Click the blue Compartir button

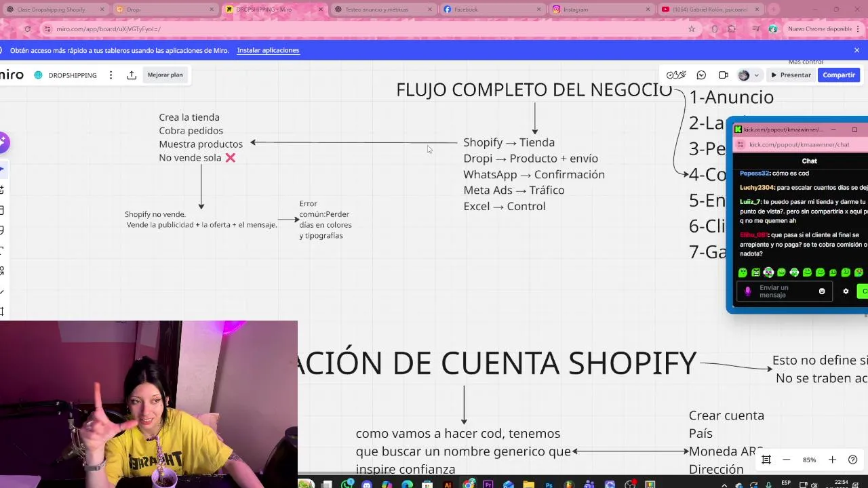click(x=839, y=75)
